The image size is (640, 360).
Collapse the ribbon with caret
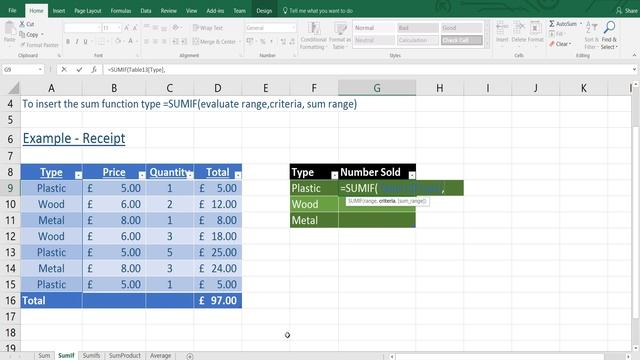(634, 55)
